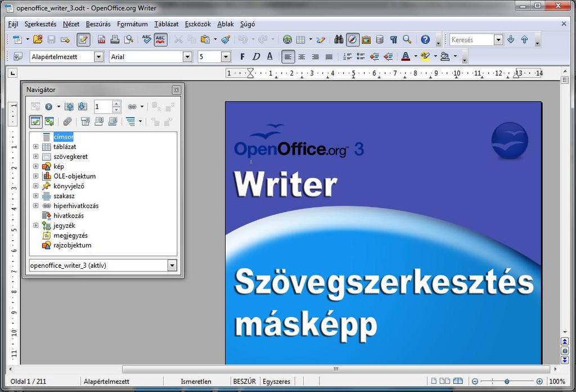Open OpenOffice Help question-mark icon
Viewport: 576px width, 392px height.
click(425, 39)
